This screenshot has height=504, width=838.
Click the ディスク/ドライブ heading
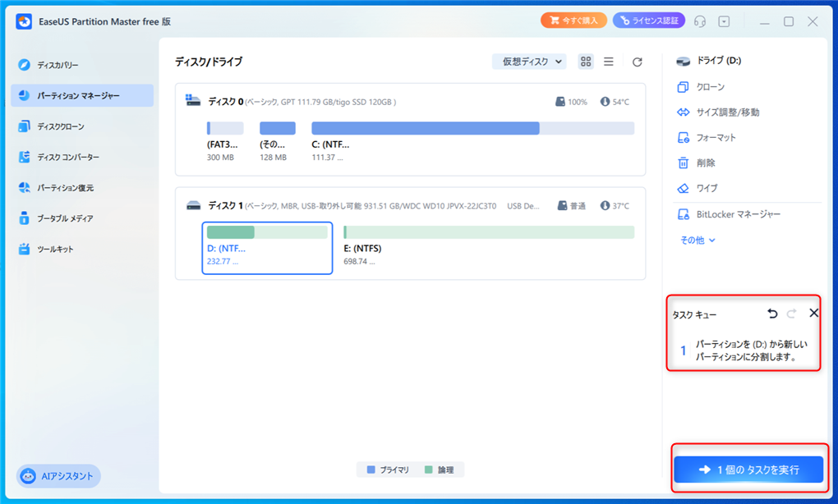pyautogui.click(x=209, y=62)
